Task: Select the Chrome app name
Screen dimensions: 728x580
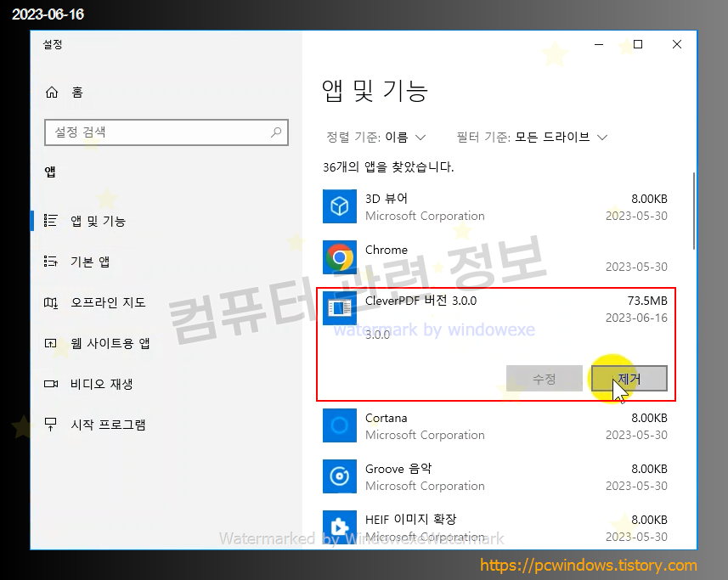Action: click(387, 250)
